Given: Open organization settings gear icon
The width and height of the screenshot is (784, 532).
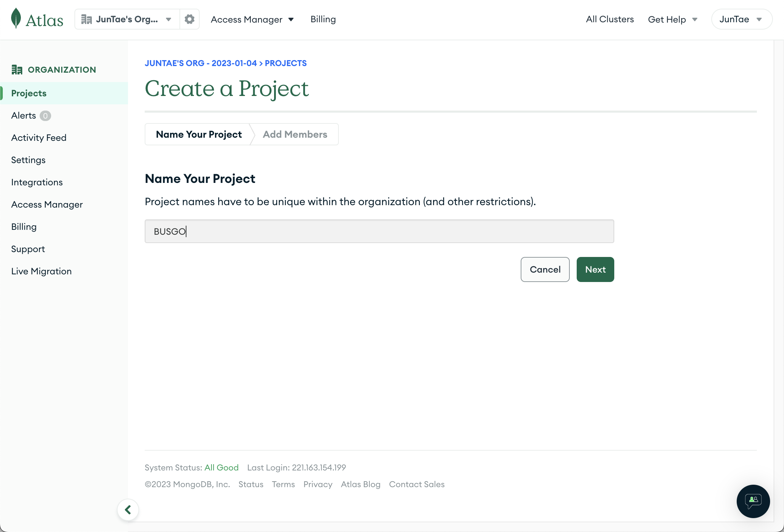Looking at the screenshot, I should [189, 19].
